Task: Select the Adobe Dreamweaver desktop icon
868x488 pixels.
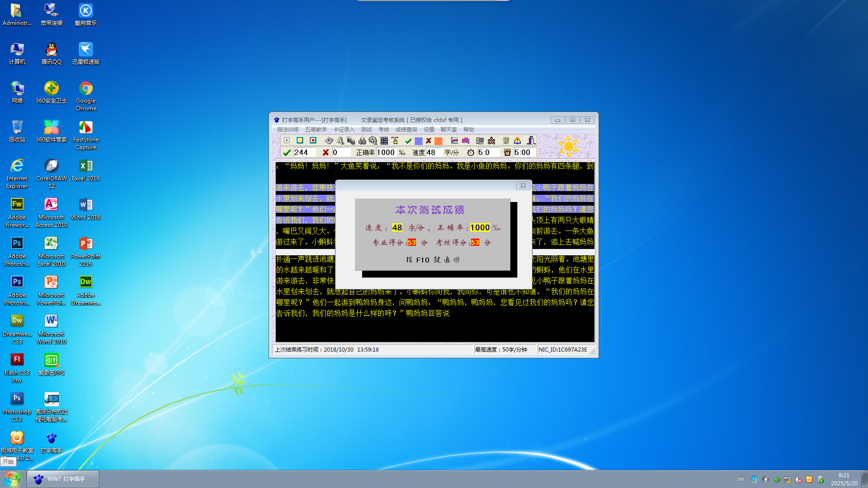Action: (x=86, y=290)
